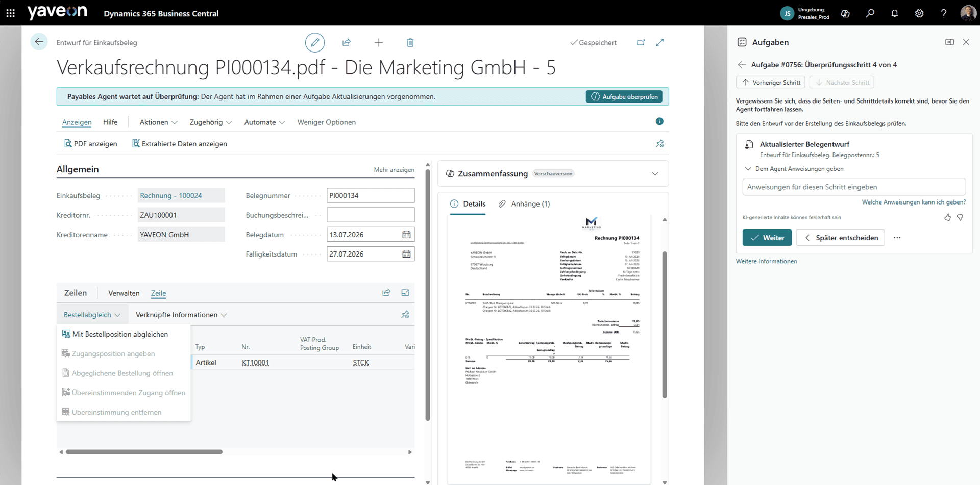Screen dimensions: 980x485
Task: Expand the Zugehörig menu
Action: [x=210, y=122]
